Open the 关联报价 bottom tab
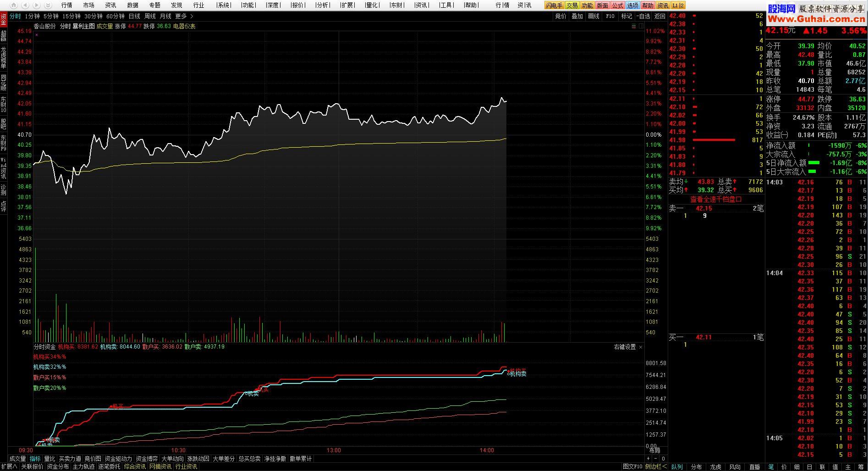 32,467
